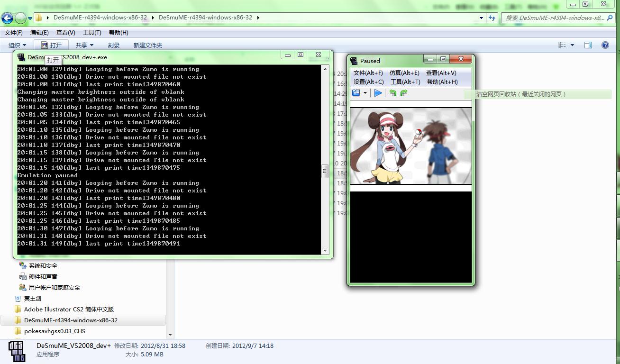This screenshot has height=364, width=620.
Task: Open the Explorer 帮助(H) menu
Action: point(119,33)
